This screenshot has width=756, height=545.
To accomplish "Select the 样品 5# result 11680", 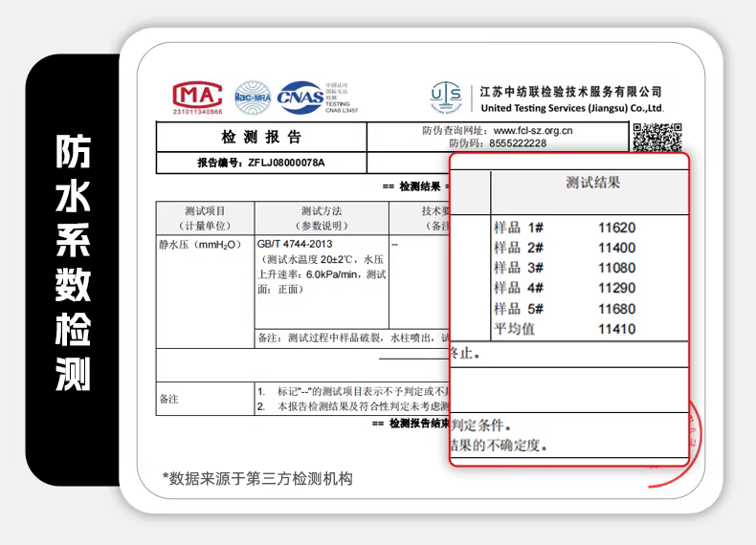I will pos(616,309).
